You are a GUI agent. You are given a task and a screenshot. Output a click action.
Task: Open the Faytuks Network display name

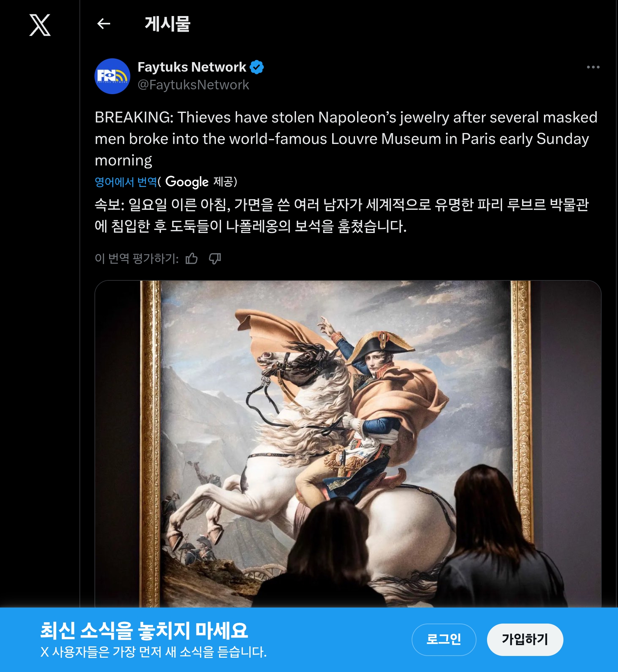pos(192,67)
